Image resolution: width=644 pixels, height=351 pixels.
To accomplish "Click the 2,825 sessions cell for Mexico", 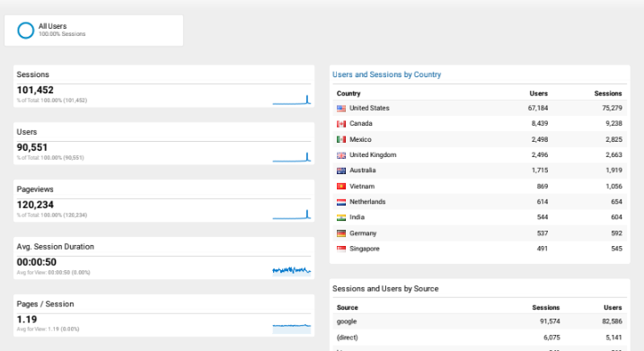I will click(x=613, y=139).
